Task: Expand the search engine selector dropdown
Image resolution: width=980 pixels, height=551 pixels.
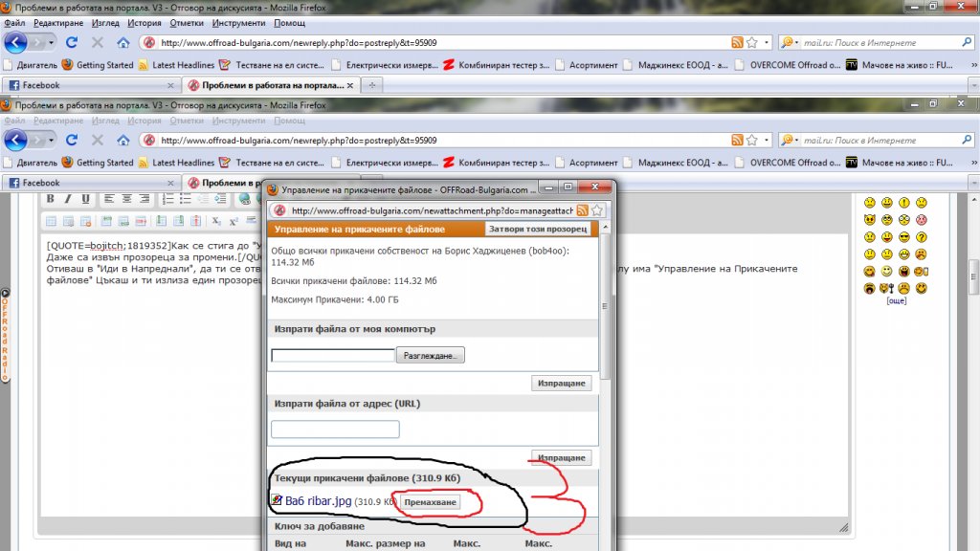Action: pos(790,42)
